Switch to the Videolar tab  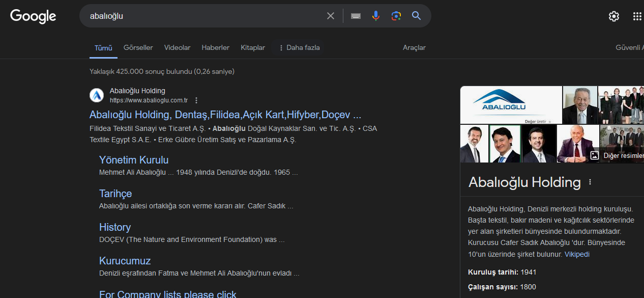click(177, 47)
